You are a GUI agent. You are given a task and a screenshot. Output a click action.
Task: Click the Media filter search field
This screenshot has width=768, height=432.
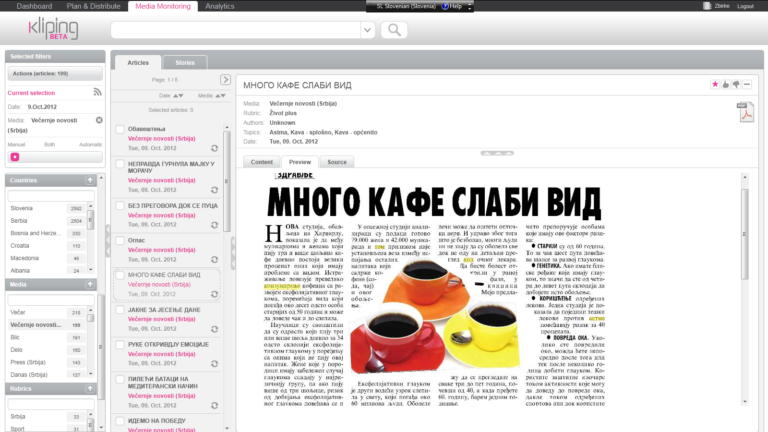(x=51, y=300)
